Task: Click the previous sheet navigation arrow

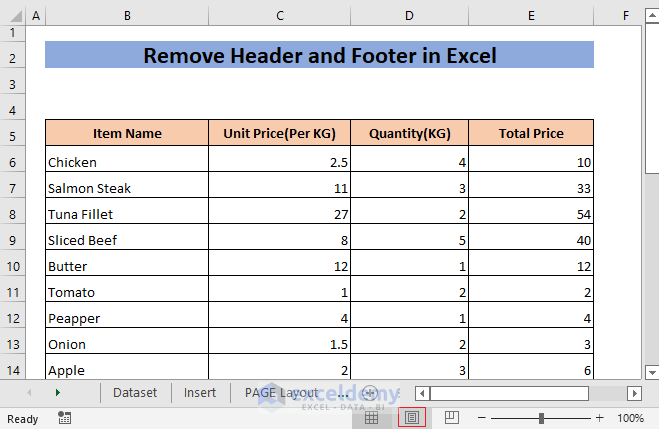Action: (x=29, y=392)
